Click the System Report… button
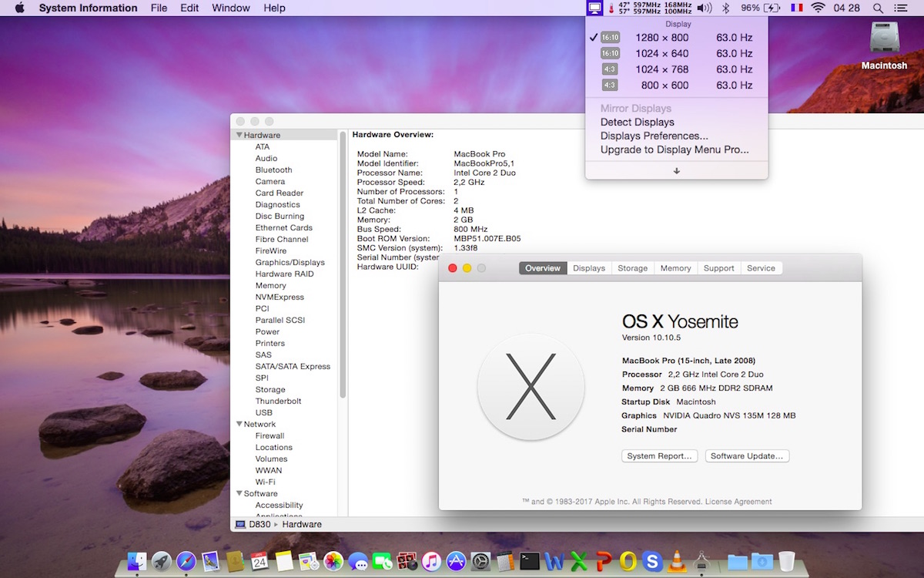924x578 pixels. pos(660,456)
